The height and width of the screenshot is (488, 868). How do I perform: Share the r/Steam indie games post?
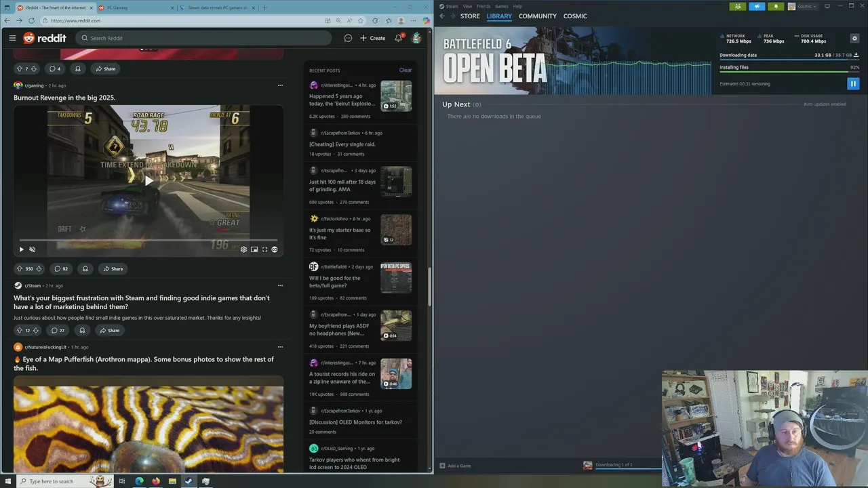(109, 330)
